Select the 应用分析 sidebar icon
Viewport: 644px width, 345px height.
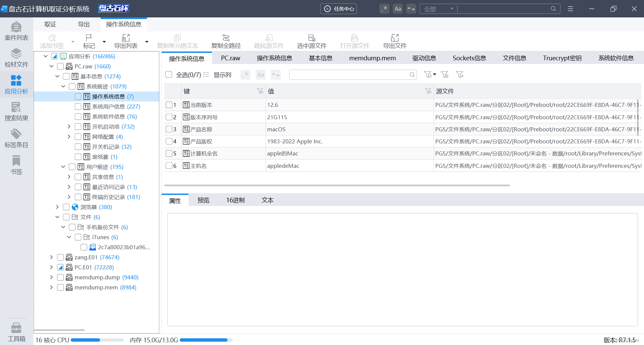16,84
